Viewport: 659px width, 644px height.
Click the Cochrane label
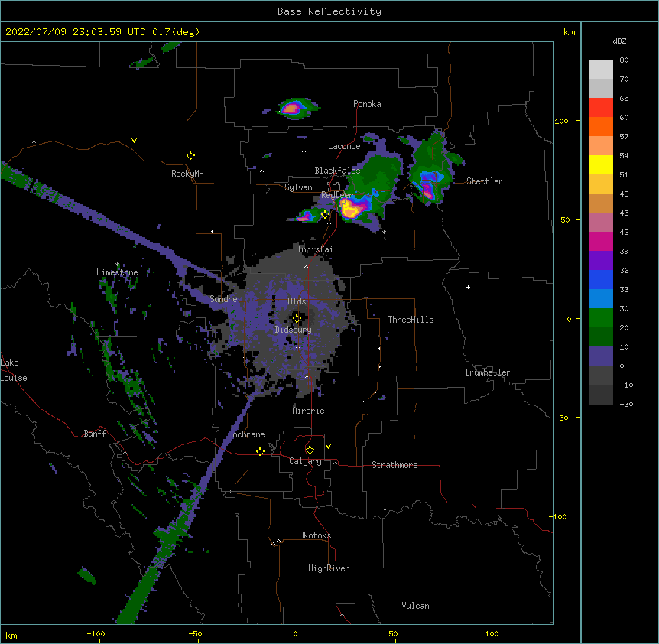[246, 434]
